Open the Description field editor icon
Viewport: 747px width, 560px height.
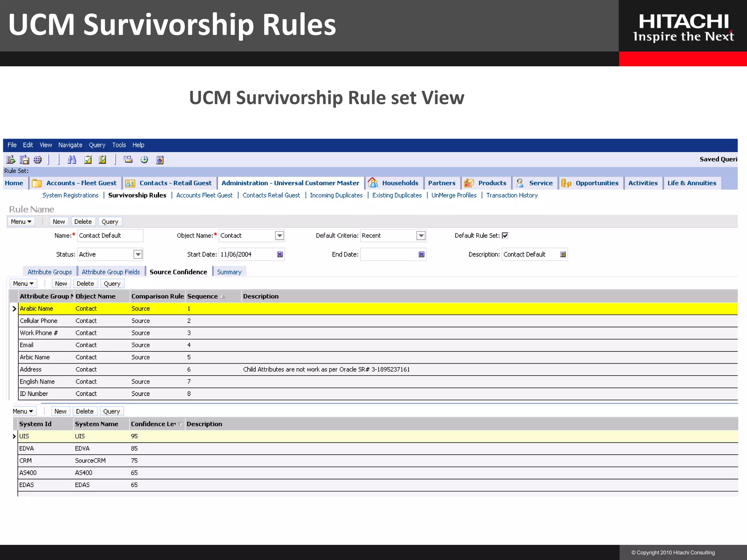click(563, 254)
